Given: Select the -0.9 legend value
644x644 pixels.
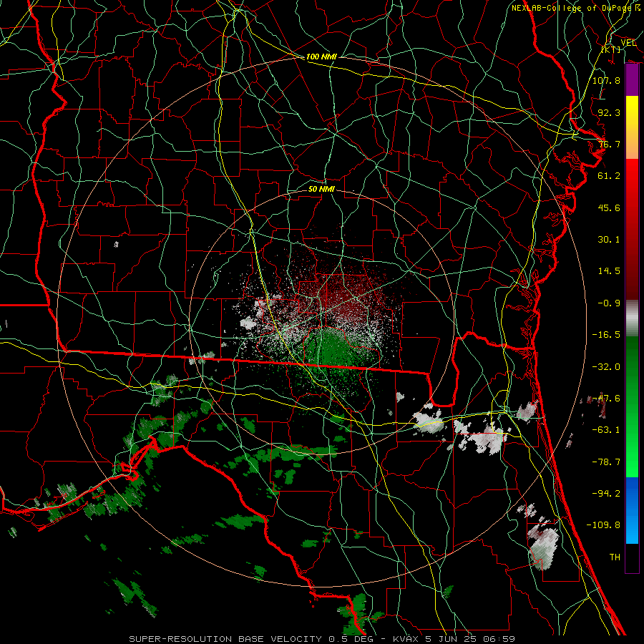Looking at the screenshot, I should [x=609, y=303].
